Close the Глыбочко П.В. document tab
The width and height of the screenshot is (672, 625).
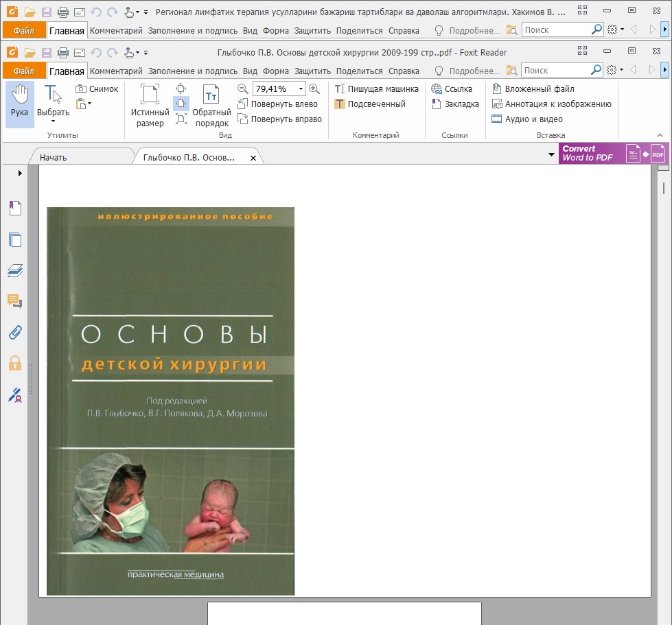tap(253, 158)
